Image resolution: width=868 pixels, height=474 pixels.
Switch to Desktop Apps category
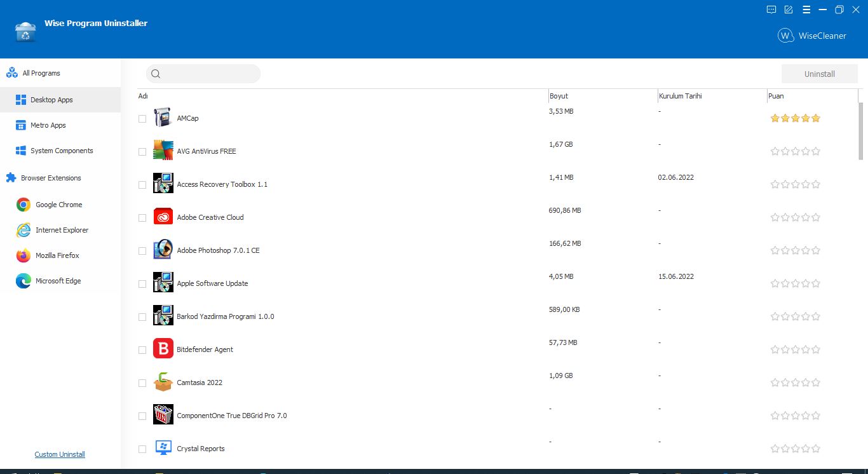[x=60, y=100]
